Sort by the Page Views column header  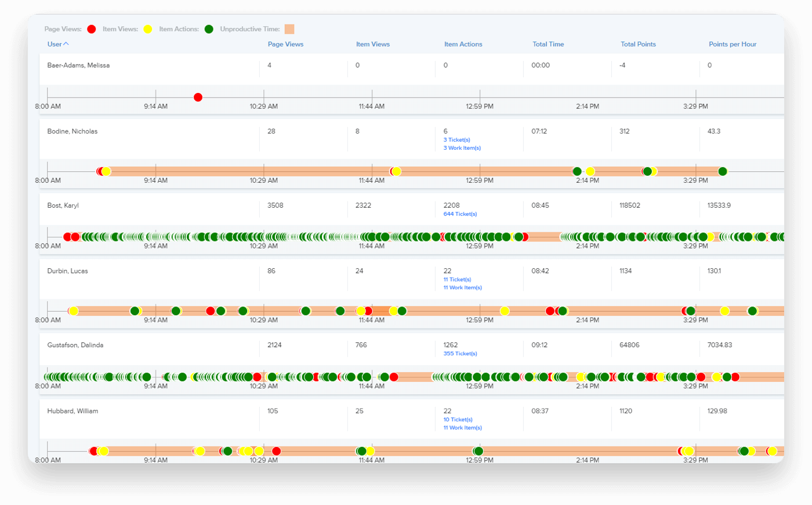[285, 44]
